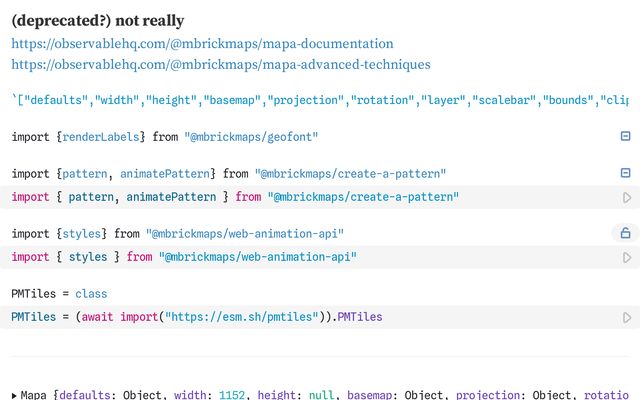Viewport: 640px width, 400px height.
Task: Open the mapa-documentation link
Action: pyautogui.click(x=202, y=44)
